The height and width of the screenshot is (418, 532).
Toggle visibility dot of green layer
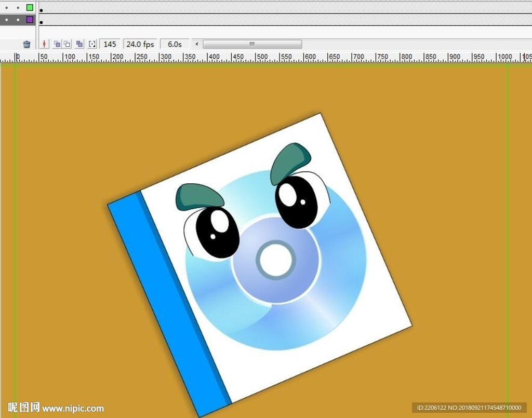(x=6, y=7)
